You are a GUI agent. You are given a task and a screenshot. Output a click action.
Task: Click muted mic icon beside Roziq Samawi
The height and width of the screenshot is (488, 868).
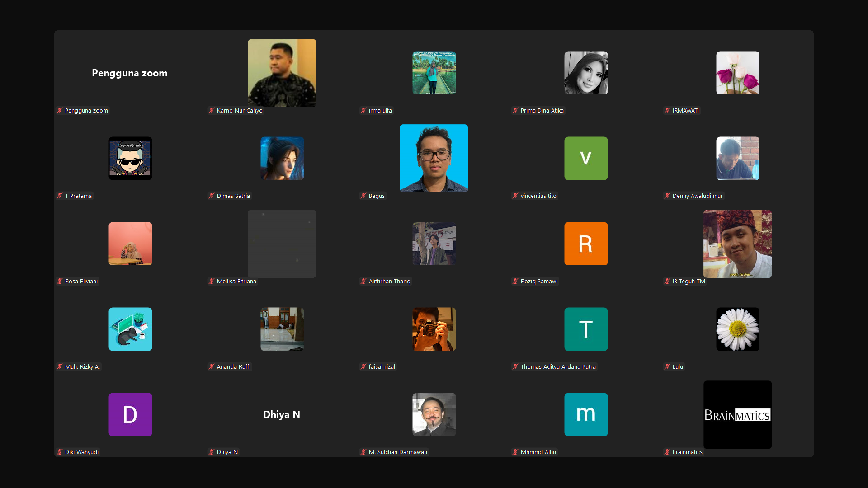tap(515, 281)
